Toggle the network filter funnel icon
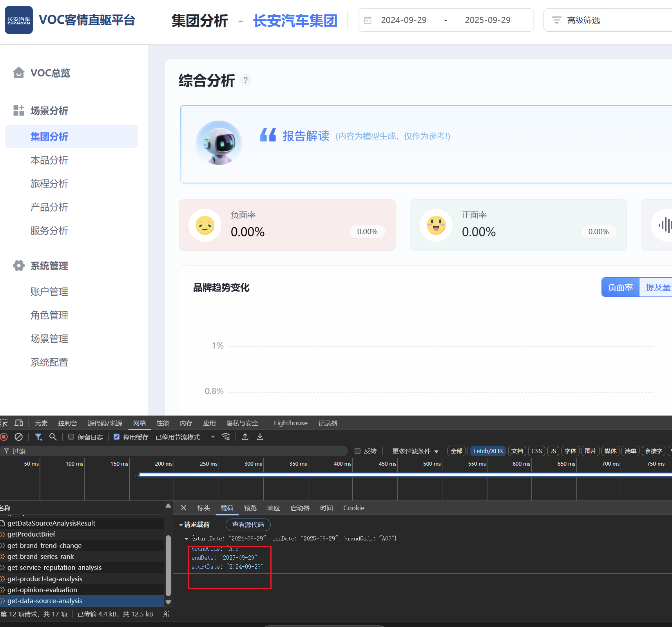672x627 pixels. pos(38,437)
